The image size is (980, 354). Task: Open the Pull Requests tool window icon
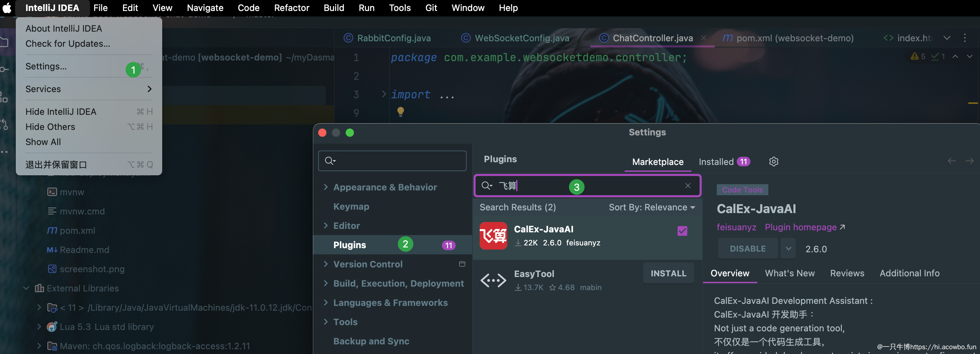4,124
